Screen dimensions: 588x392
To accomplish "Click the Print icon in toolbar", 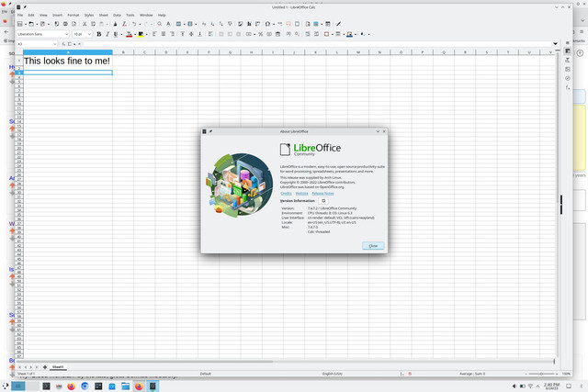I will (x=65, y=24).
